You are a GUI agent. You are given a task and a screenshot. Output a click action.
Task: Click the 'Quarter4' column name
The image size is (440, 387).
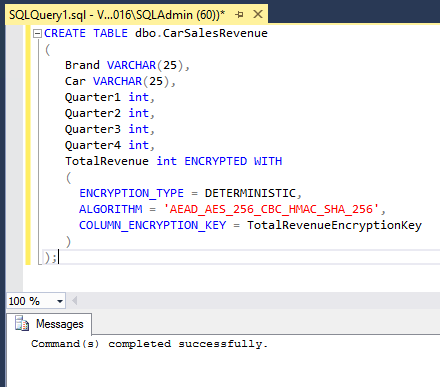(93, 145)
